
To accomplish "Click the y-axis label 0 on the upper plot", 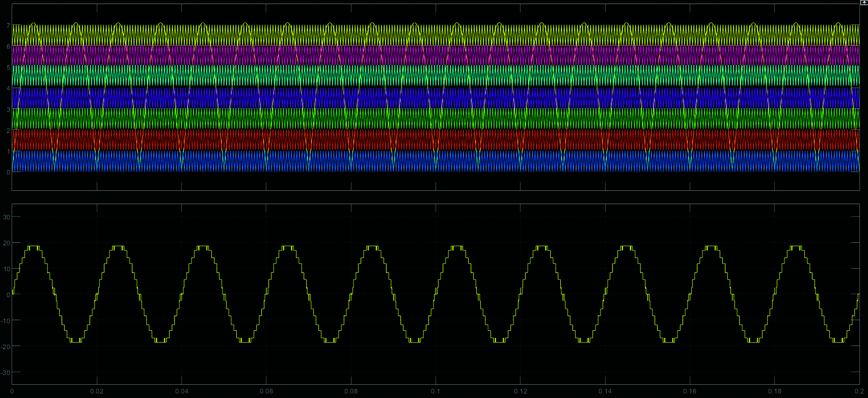I will pyautogui.click(x=8, y=172).
